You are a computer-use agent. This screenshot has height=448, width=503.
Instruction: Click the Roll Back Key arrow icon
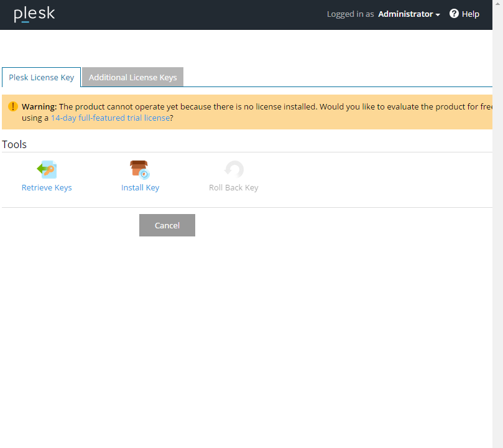(234, 169)
